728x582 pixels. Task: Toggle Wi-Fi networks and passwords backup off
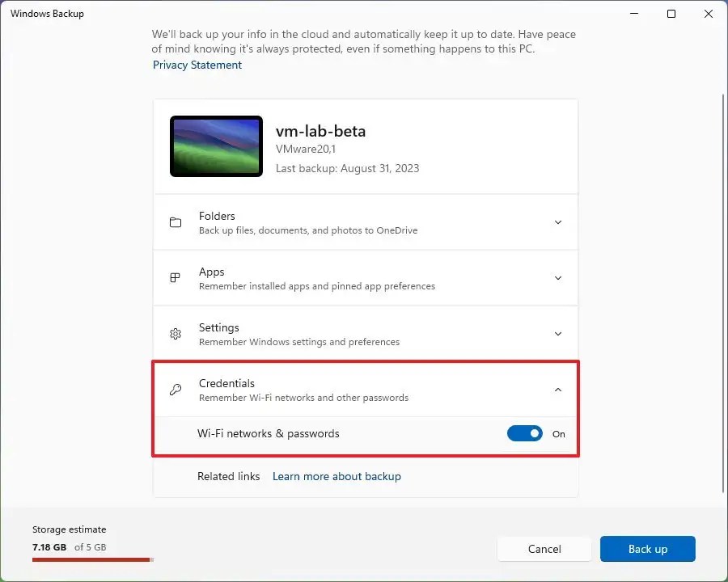(524, 433)
